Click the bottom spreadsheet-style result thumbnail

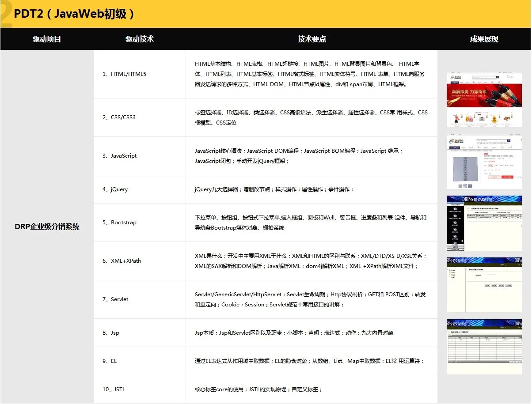[484, 347]
